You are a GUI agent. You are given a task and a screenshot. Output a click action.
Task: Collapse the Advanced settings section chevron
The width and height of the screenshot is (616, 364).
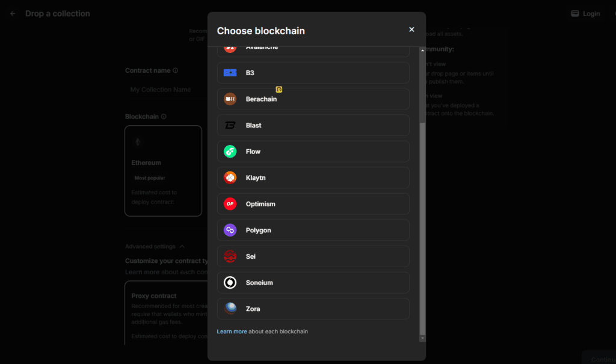(x=182, y=247)
